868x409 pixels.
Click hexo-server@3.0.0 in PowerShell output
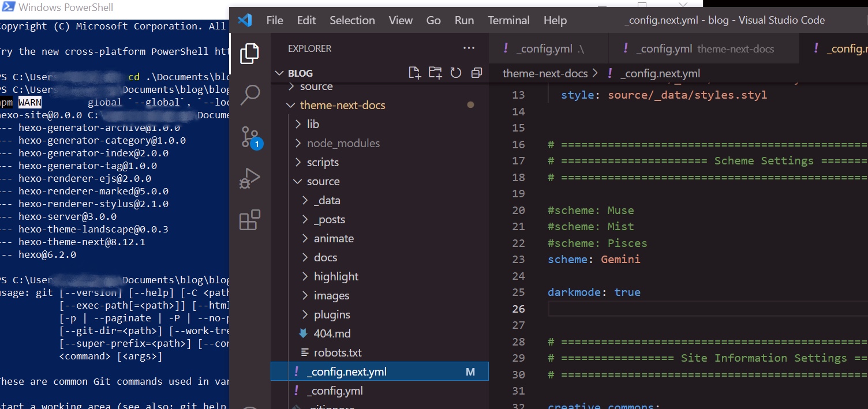(x=67, y=216)
